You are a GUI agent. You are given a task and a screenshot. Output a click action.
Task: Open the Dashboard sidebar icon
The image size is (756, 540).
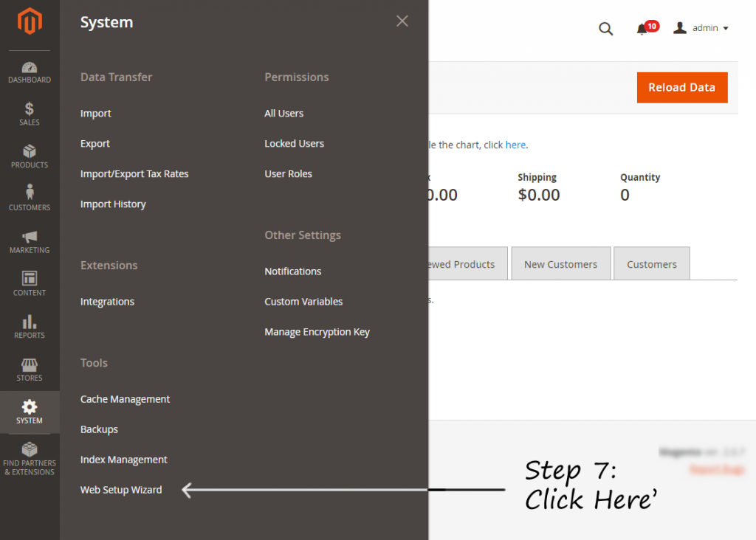30,72
